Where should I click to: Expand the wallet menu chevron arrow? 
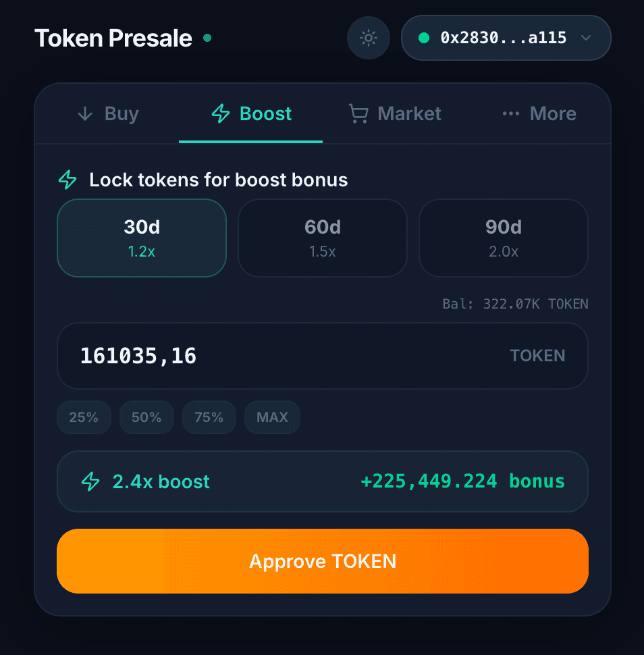(x=586, y=38)
